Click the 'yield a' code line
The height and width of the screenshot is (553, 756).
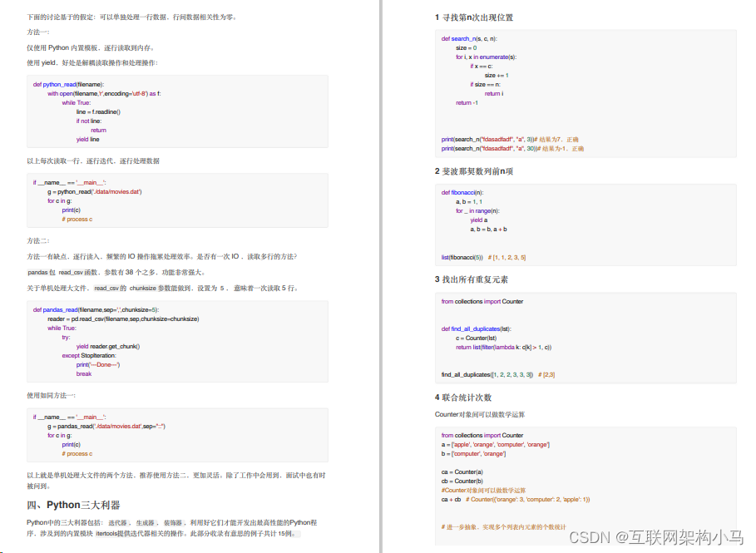[x=479, y=220]
